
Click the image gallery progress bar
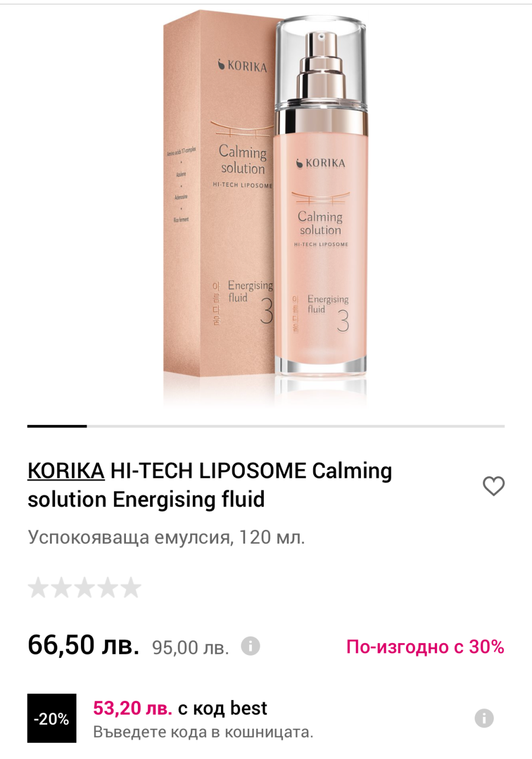coord(266,426)
